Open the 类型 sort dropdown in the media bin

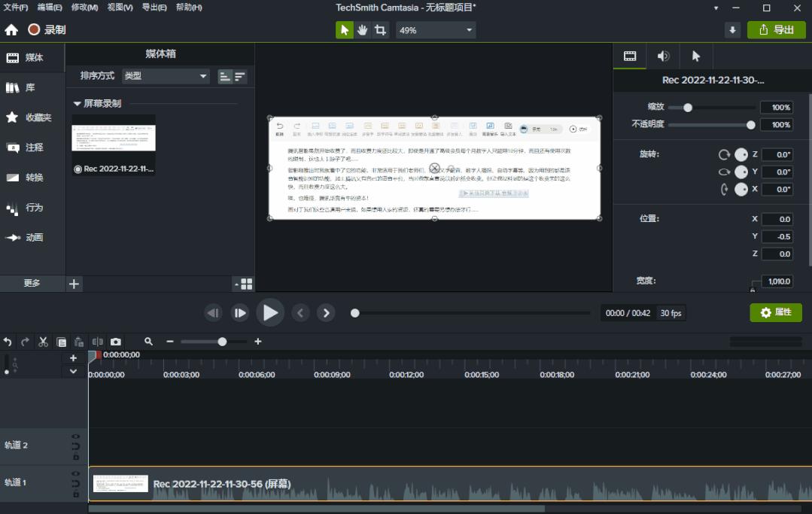pos(165,76)
